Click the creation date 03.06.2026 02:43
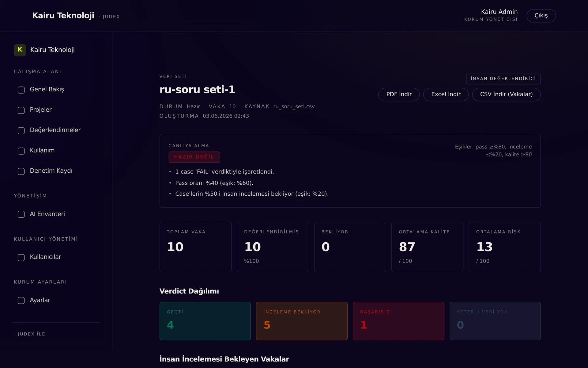The image size is (588, 368). coord(226,116)
